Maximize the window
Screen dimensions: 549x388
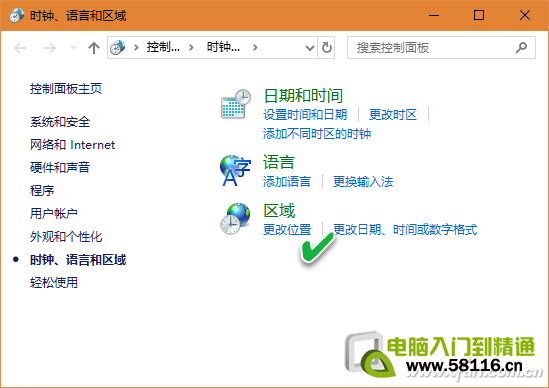pyautogui.click(x=479, y=15)
